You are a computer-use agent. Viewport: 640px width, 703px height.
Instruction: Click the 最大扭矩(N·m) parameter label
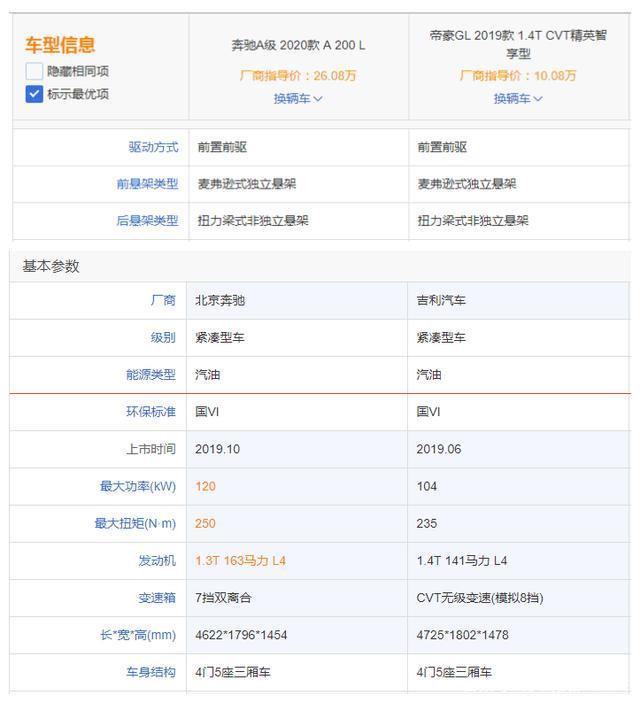coord(135,524)
